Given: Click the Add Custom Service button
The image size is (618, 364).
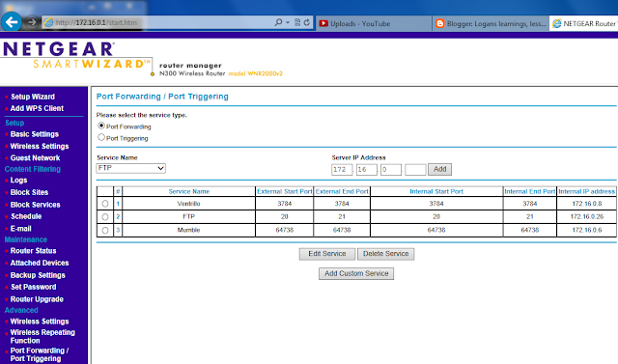Looking at the screenshot, I should pyautogui.click(x=356, y=273).
